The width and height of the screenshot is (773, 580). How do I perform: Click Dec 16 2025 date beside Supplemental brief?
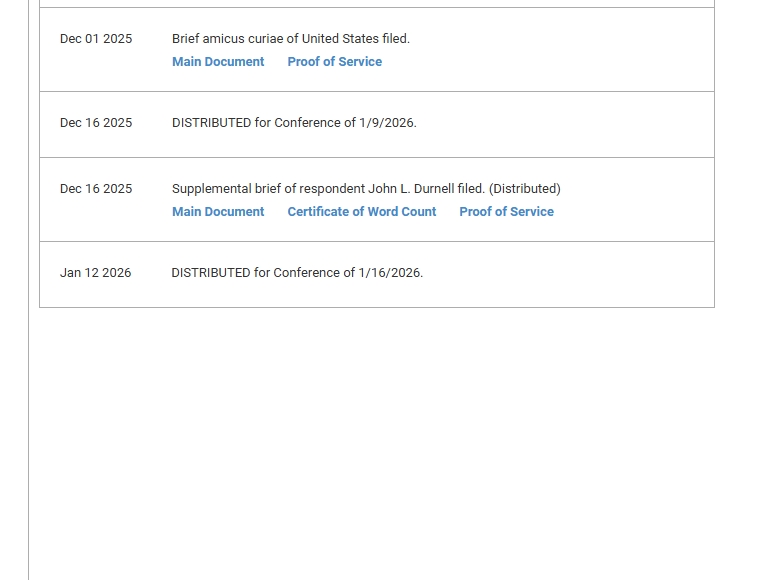point(96,189)
